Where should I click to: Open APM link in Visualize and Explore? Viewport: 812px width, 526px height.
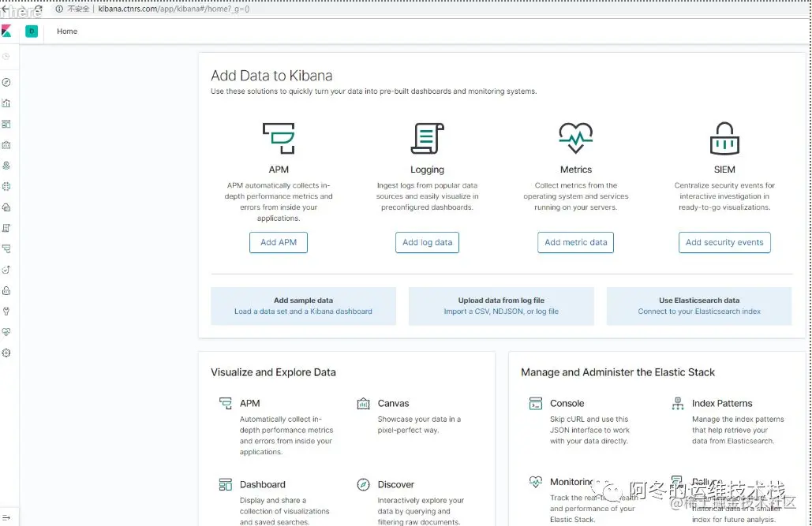pyautogui.click(x=249, y=403)
